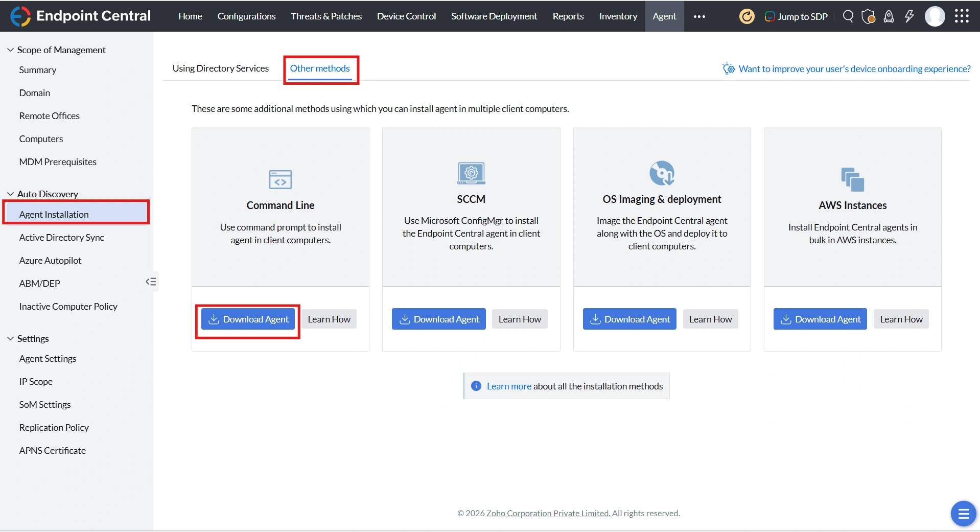Open the user profile avatar
This screenshot has width=980, height=532.
[935, 16]
